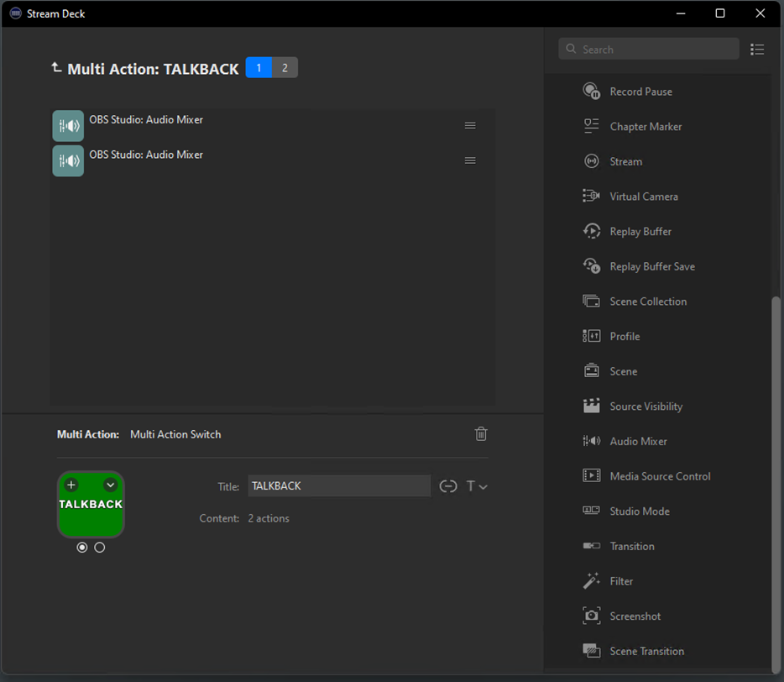Select the Chapter Marker action icon

[x=592, y=127]
